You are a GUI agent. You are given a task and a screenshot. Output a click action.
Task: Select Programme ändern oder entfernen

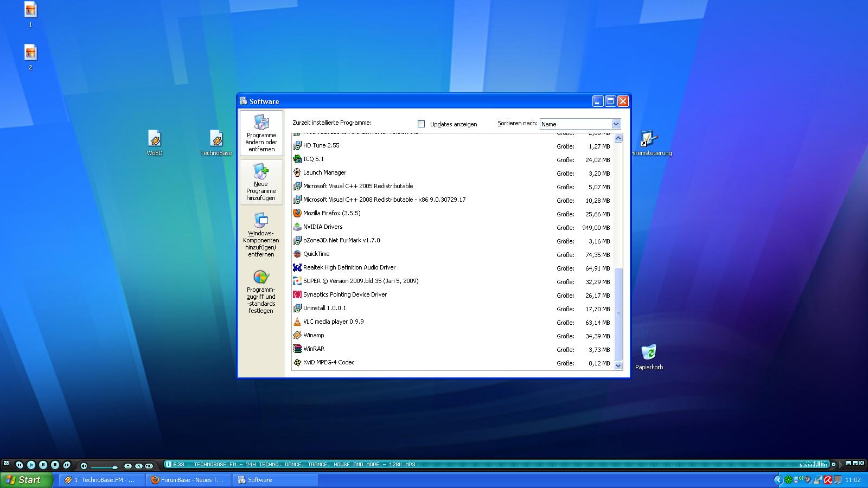[x=261, y=133]
